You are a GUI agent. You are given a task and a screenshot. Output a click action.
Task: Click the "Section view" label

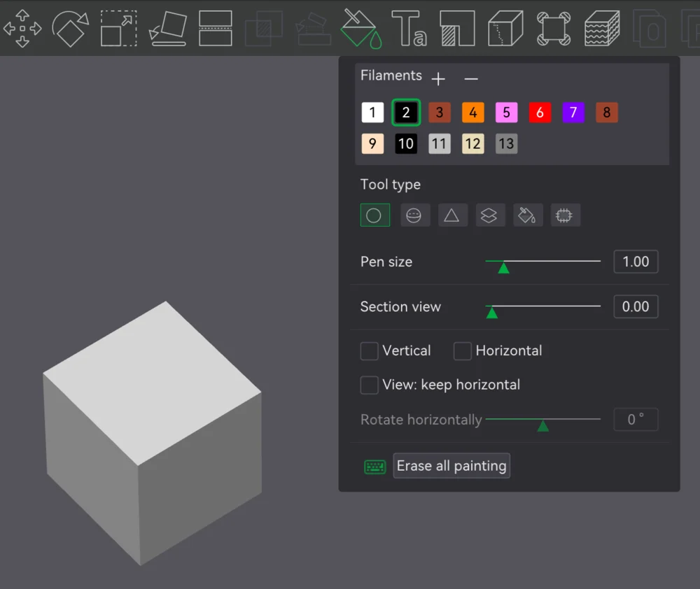pyautogui.click(x=400, y=307)
